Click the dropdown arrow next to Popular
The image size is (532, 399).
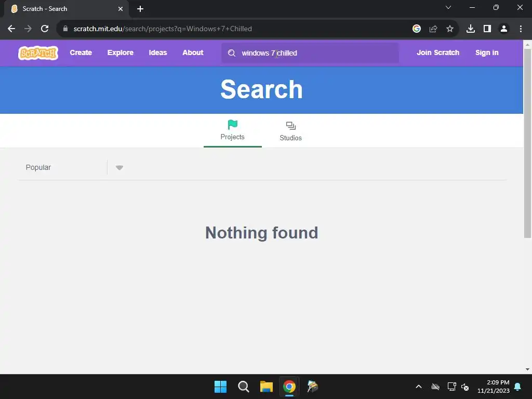click(x=119, y=168)
